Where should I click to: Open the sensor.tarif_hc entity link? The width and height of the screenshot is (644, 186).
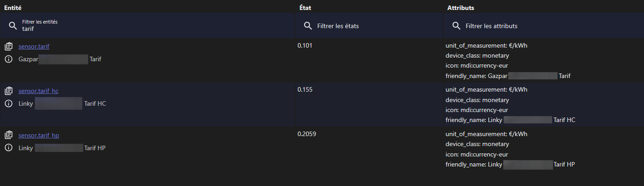(38, 91)
